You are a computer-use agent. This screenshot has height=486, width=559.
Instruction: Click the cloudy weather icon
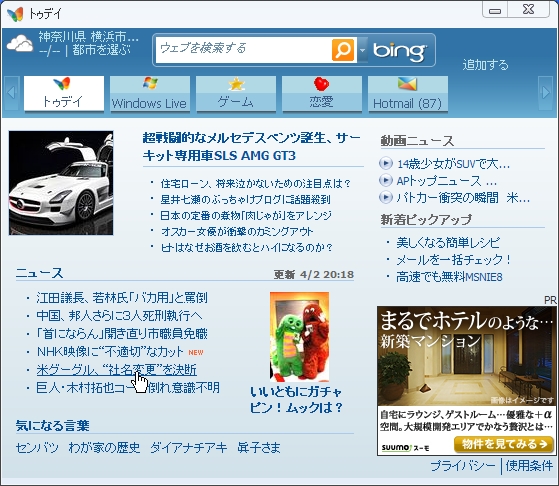(x=20, y=44)
